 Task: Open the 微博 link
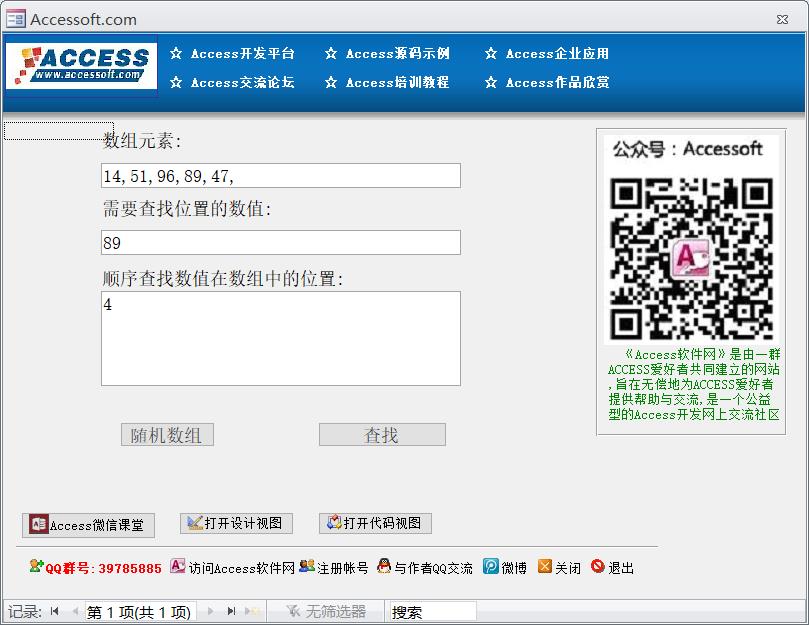[514, 568]
